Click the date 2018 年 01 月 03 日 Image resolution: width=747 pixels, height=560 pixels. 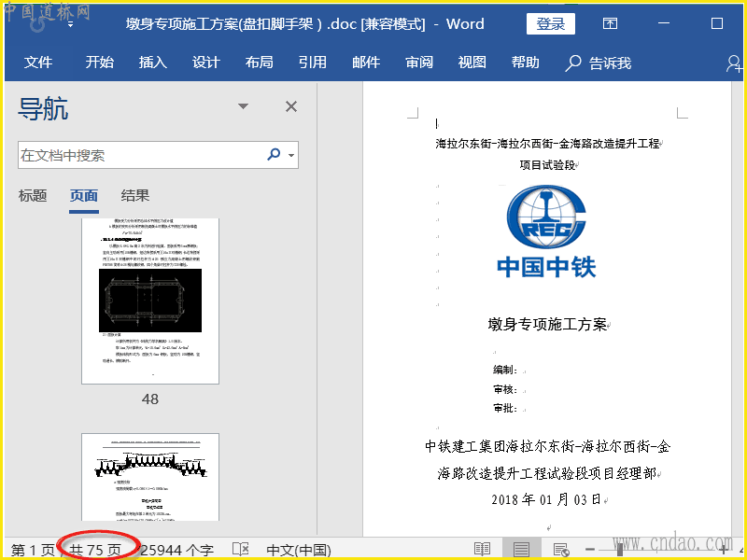[x=546, y=499]
